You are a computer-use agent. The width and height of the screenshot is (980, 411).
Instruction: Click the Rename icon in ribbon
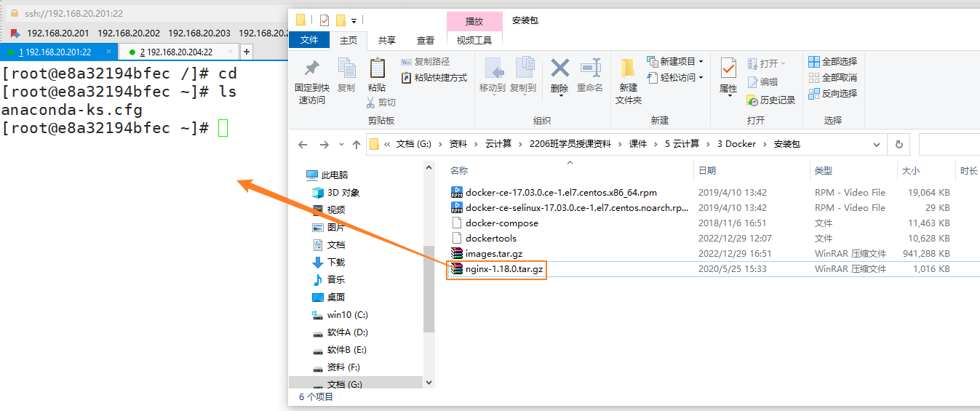(x=590, y=69)
